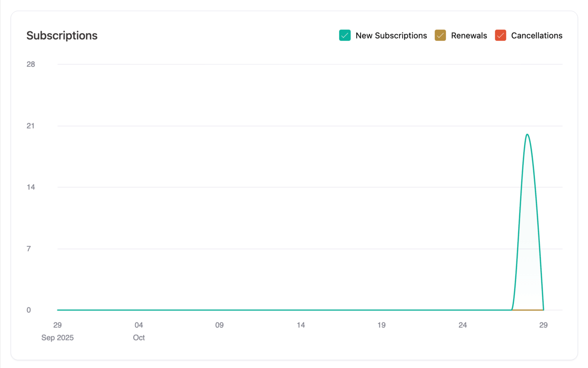Click the Cancellations legend text
Screen dimensions: 588x368
click(537, 35)
